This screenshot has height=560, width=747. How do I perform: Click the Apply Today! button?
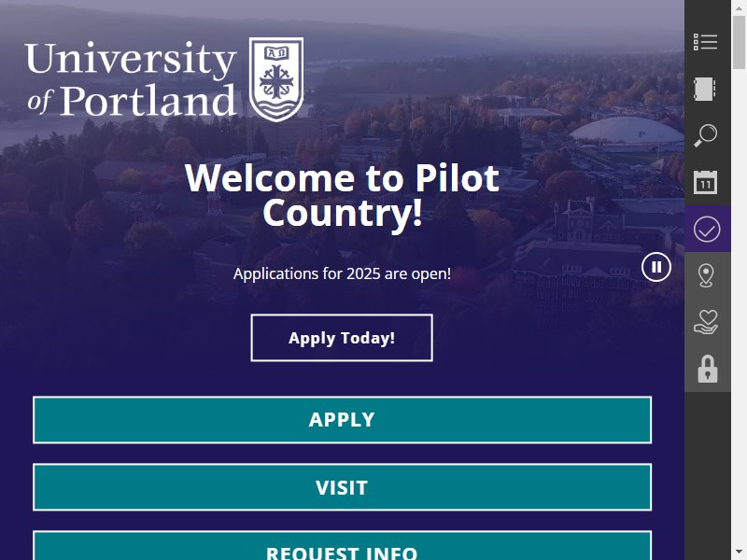coord(342,338)
